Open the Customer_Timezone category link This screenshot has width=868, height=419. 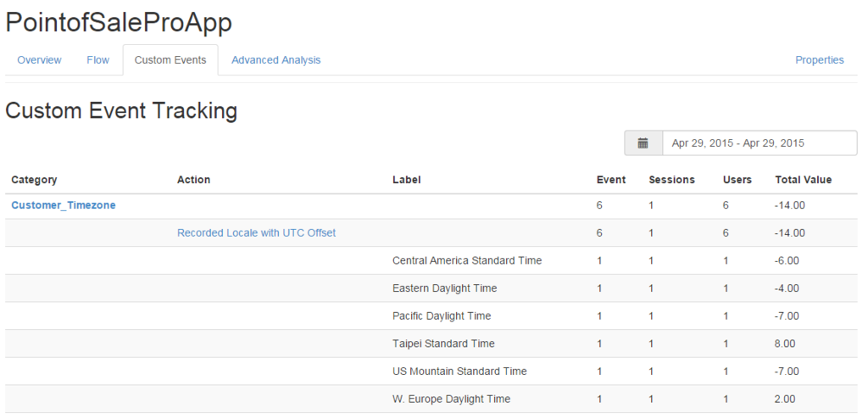point(64,205)
